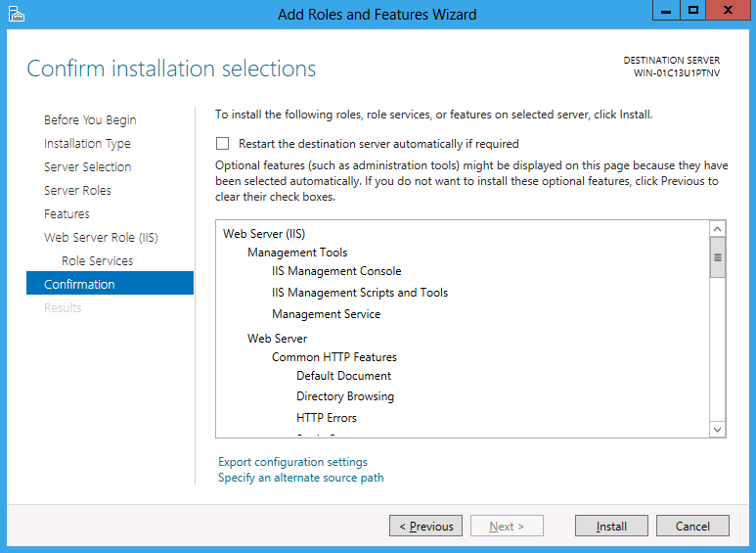
Task: Click the scrollbar thumb of the selections list
Action: [718, 257]
